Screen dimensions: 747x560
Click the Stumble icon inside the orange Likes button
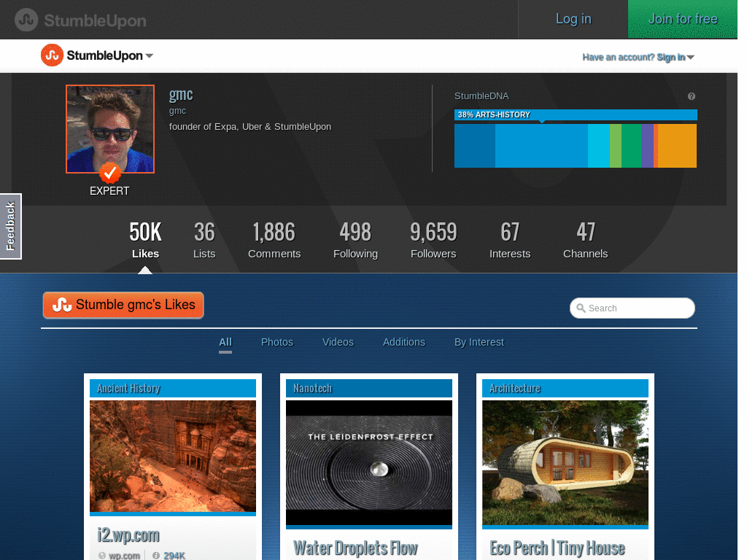[x=61, y=306]
